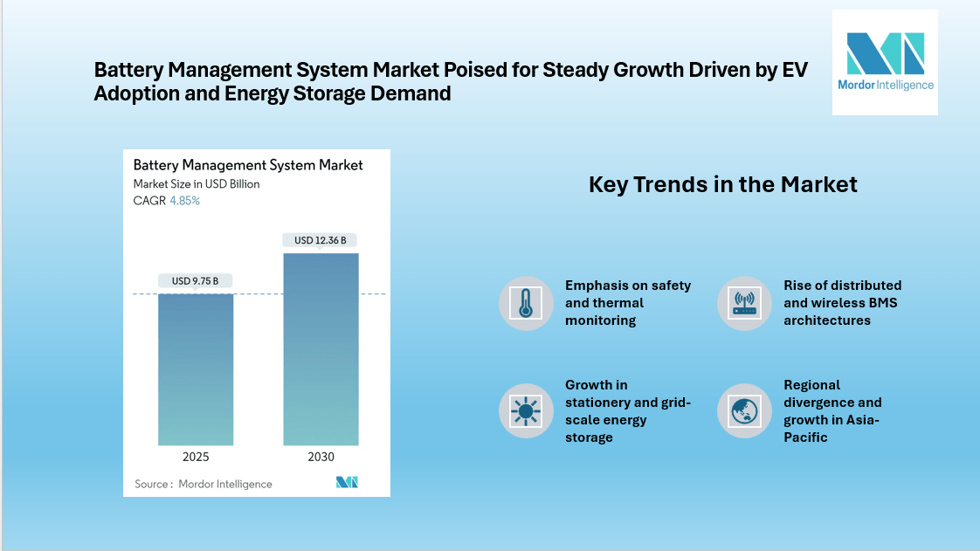
Task: Select the Key Trends in the Market heading
Action: 722,184
